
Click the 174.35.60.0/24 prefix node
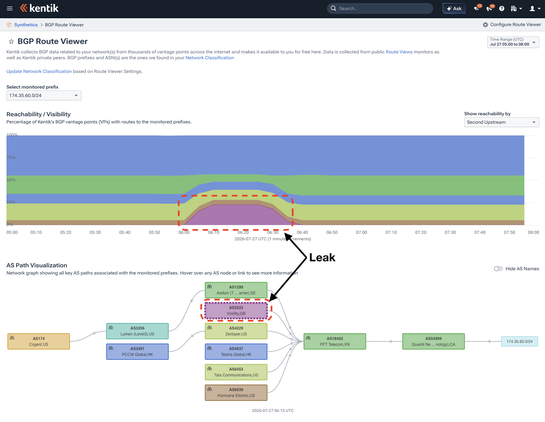pyautogui.click(x=519, y=341)
